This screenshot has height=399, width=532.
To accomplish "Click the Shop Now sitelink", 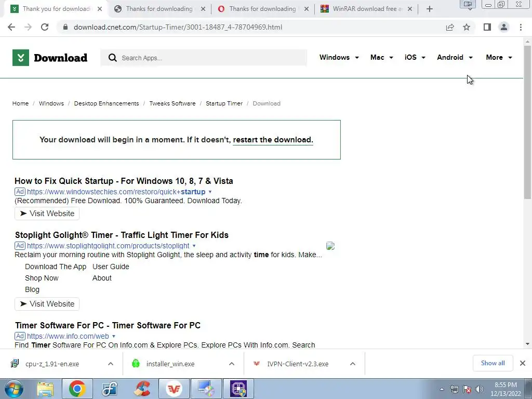I will click(x=42, y=278).
